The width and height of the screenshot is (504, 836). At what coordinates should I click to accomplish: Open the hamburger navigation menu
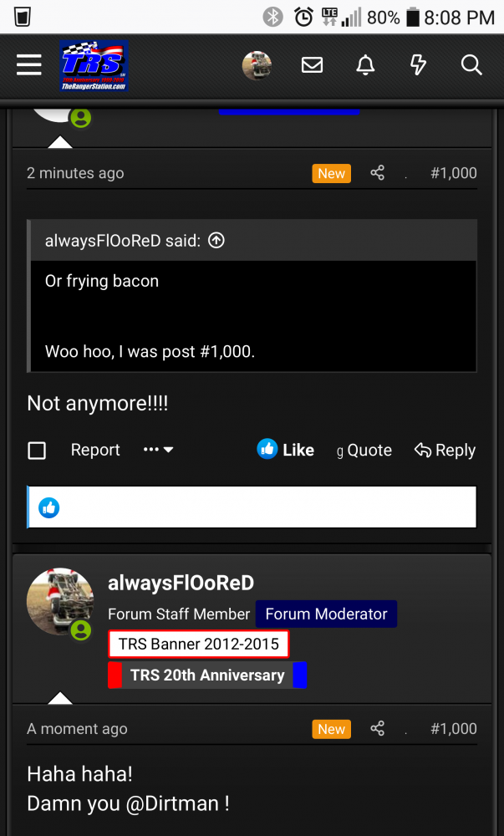tap(29, 65)
